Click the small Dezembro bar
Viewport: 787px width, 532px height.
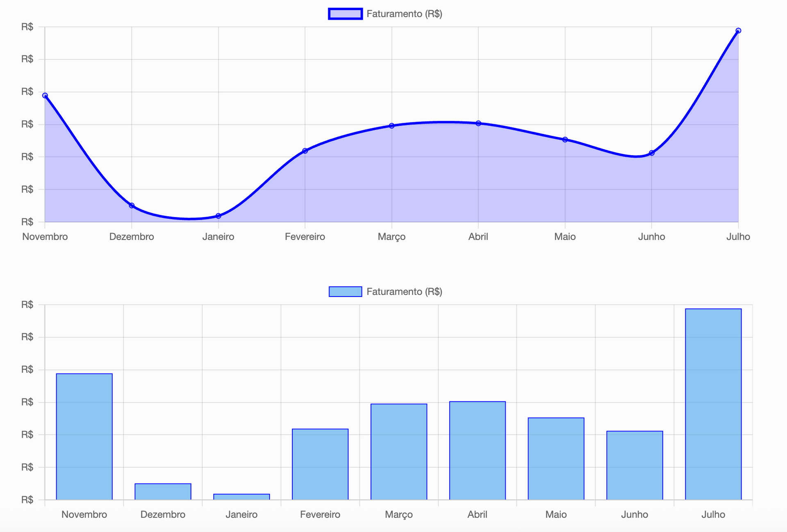(163, 491)
